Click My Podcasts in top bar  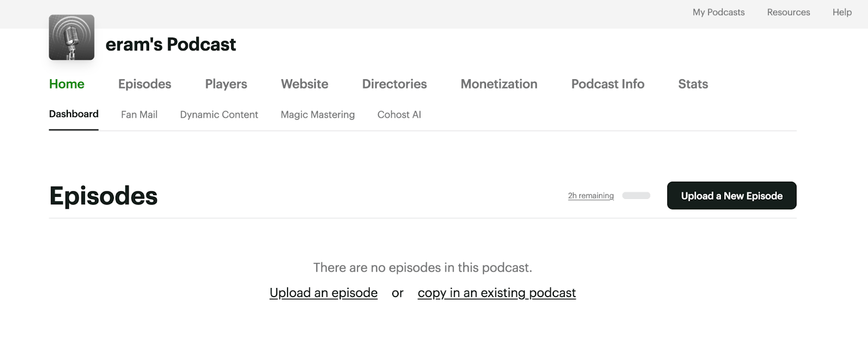pos(719,12)
